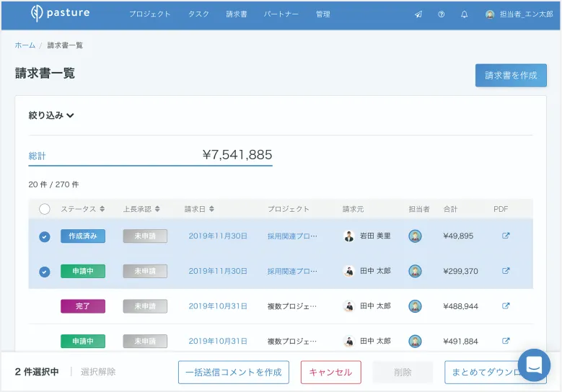Click the paper plane send icon

(x=418, y=14)
